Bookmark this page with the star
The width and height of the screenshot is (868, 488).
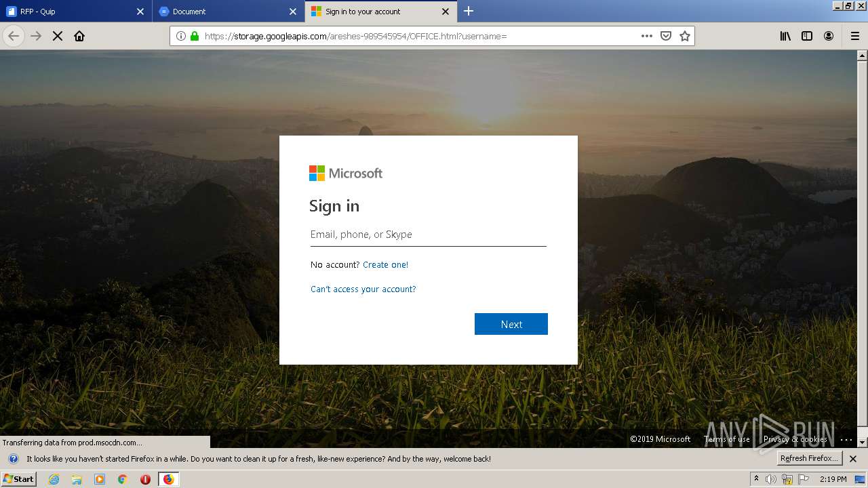685,36
